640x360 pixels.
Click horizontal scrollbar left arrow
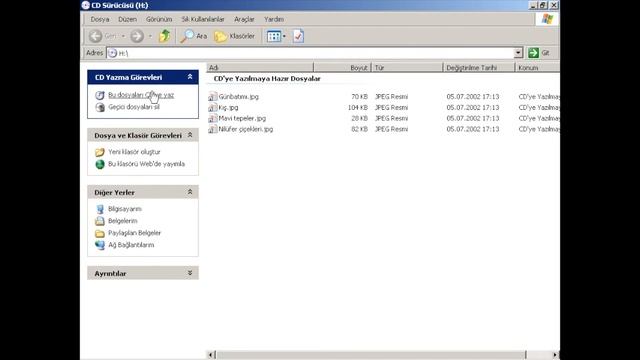(x=211, y=355)
